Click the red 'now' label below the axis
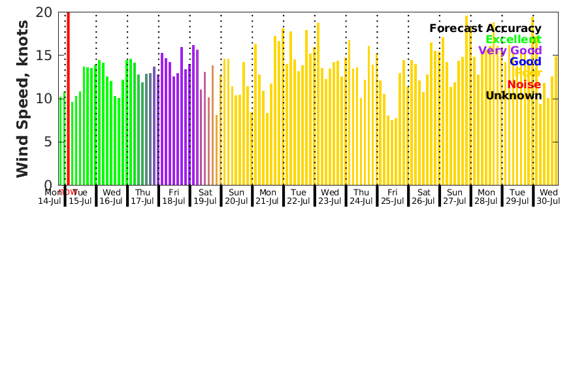The width and height of the screenshot is (588, 392). (68, 192)
